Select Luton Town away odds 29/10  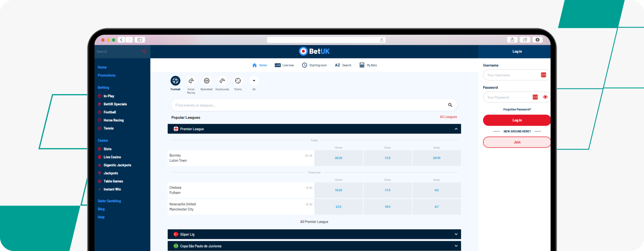click(437, 158)
